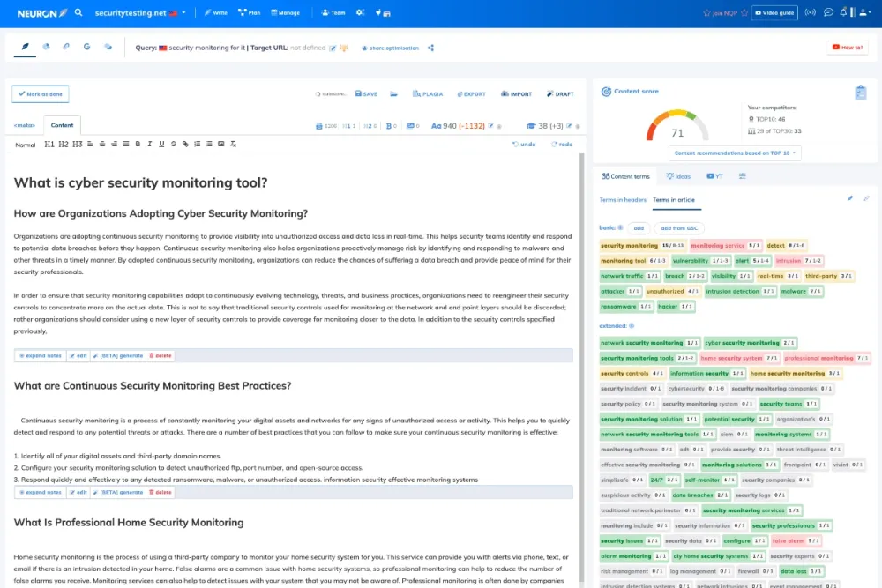Click the Join NQP link
Image resolution: width=882 pixels, height=588 pixels.
coord(724,13)
